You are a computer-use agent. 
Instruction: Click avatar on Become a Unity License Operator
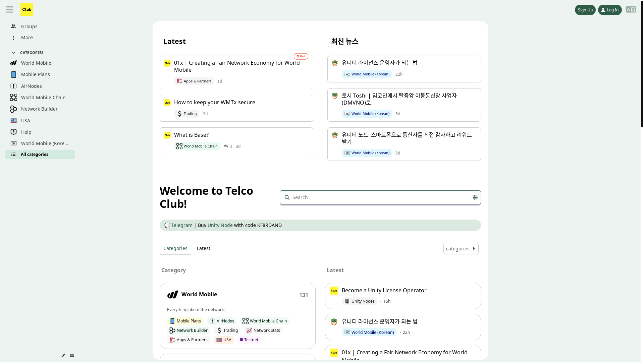(334, 291)
